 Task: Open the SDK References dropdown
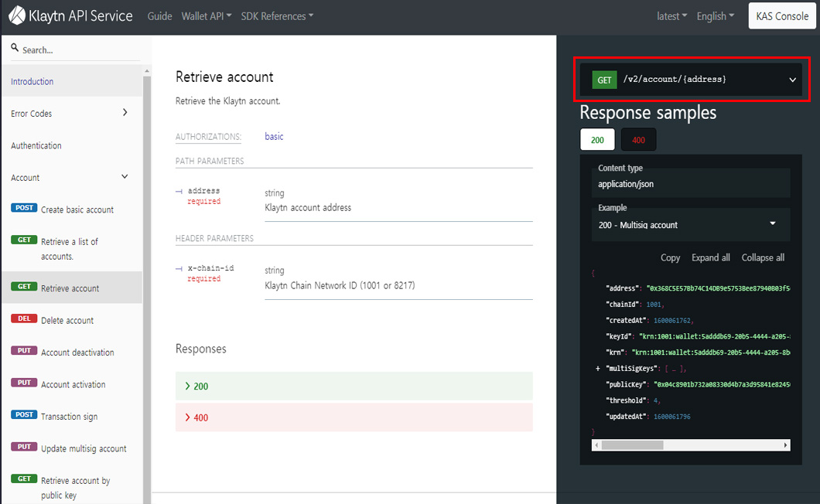[x=277, y=16]
